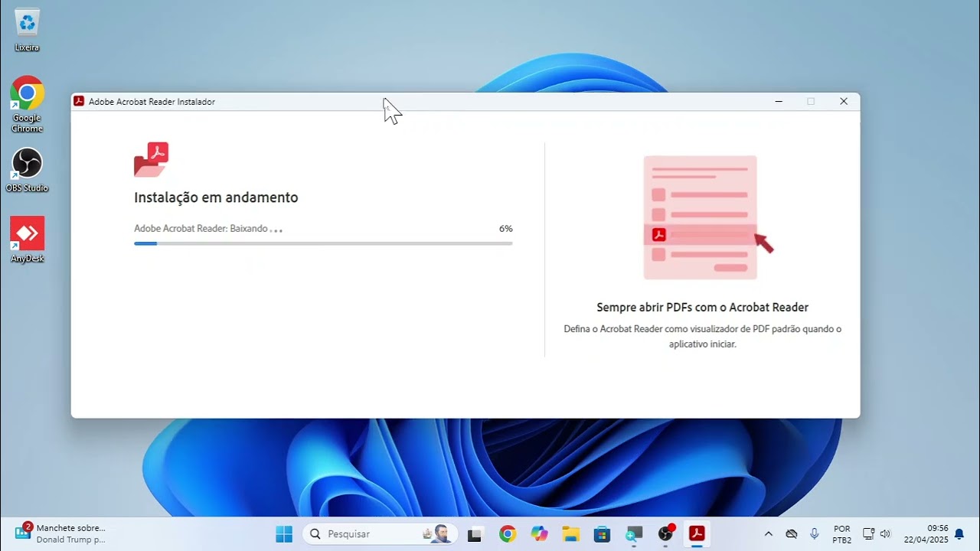Open the Windows Start menu
Image resolution: width=980 pixels, height=551 pixels.
point(284,534)
